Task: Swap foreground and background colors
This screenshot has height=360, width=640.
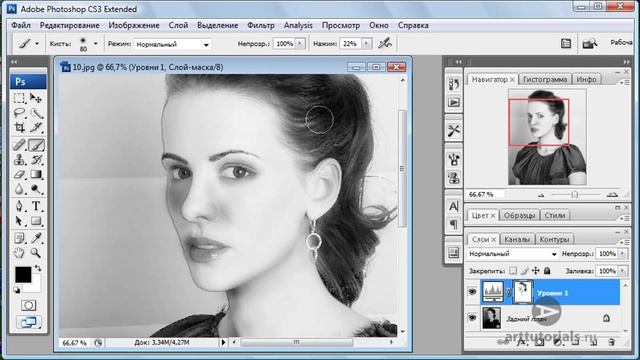Action: tap(38, 269)
